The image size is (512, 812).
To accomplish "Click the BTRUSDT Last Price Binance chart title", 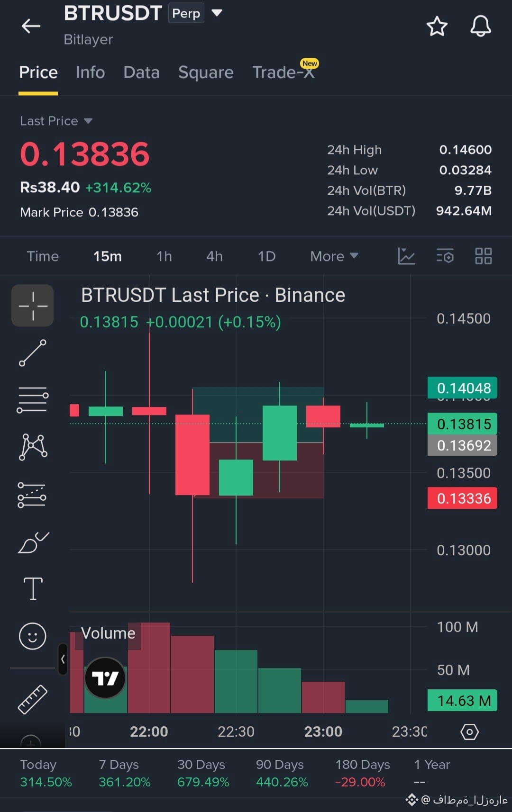I will (x=213, y=295).
